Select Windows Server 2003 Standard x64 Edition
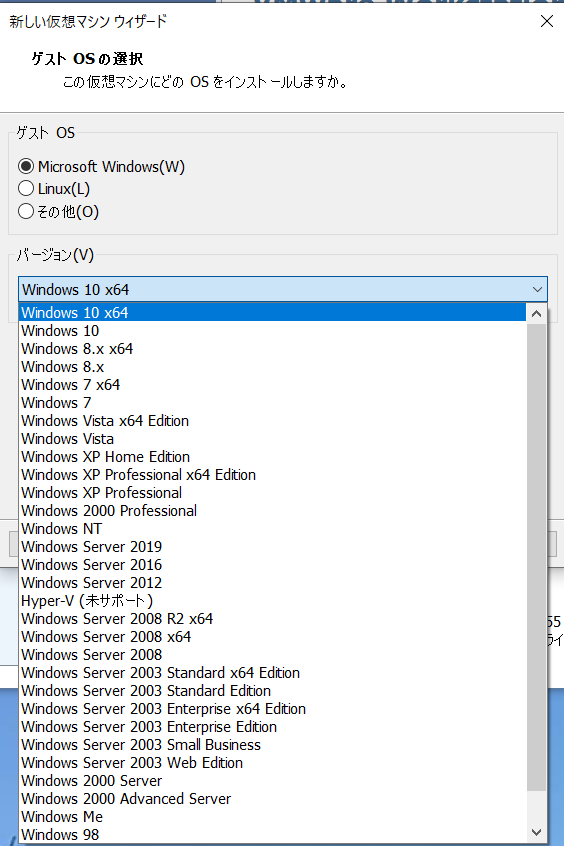This screenshot has width=564, height=846. pos(273,673)
